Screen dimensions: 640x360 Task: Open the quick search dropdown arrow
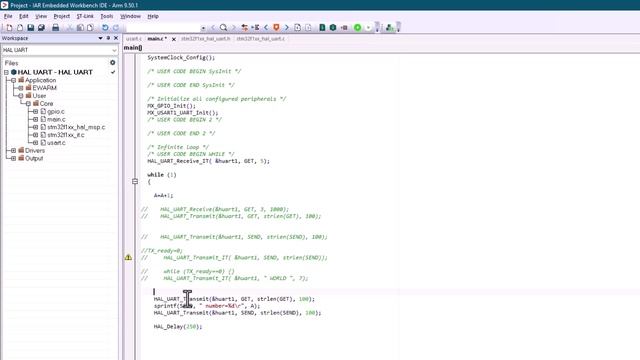click(203, 28)
